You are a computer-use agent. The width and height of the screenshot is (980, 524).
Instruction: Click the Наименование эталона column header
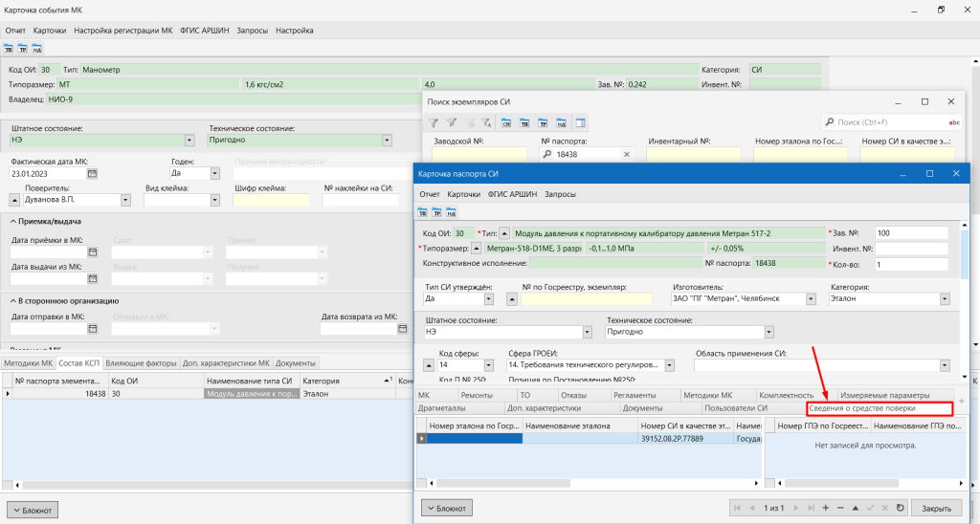(x=579, y=426)
